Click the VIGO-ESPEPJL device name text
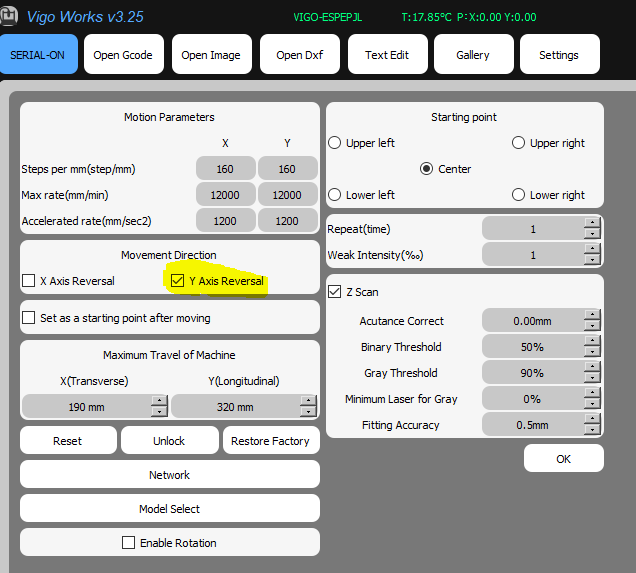 point(328,17)
